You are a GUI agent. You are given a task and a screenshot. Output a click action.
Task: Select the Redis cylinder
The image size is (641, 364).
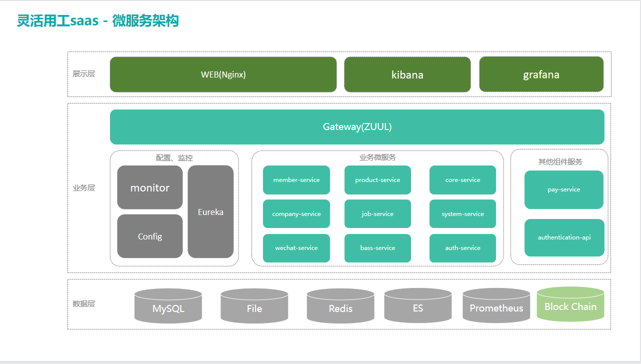coord(340,306)
